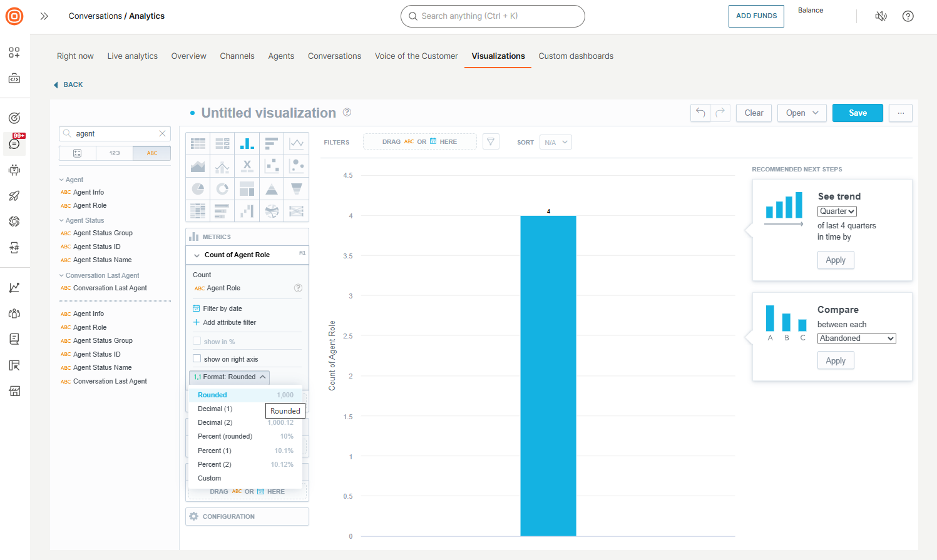937x560 pixels.
Task: Select the geo chart visualization
Action: [x=272, y=211]
